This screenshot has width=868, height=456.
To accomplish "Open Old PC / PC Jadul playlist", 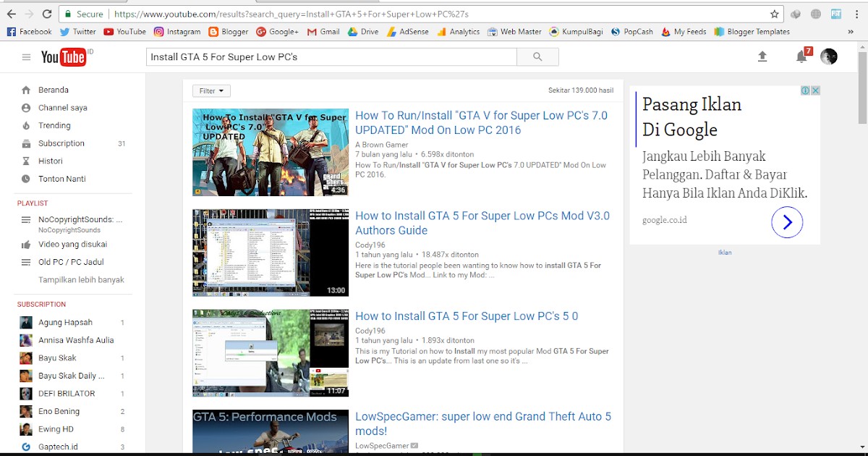I will (x=72, y=262).
